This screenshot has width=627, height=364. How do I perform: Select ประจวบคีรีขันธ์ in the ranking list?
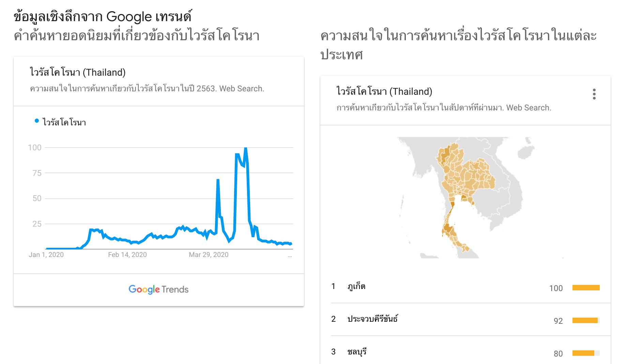(x=372, y=319)
